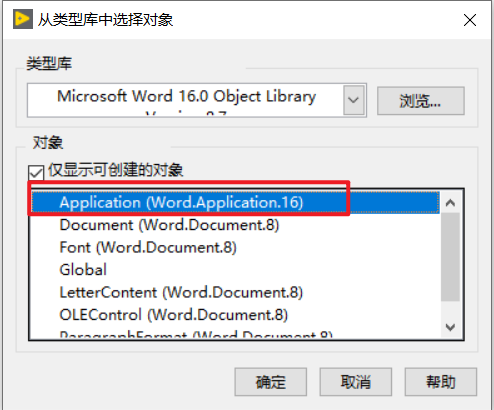Open the type library dropdown arrow
Screen dimensions: 494x410
353,100
